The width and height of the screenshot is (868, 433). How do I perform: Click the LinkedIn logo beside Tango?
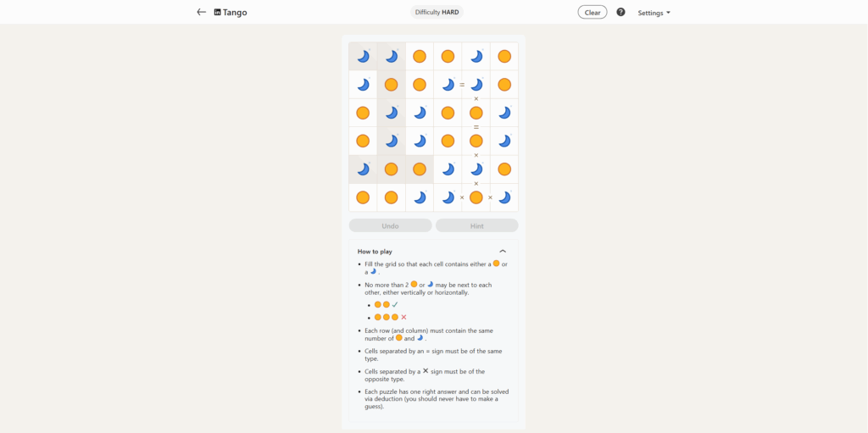coord(217,13)
